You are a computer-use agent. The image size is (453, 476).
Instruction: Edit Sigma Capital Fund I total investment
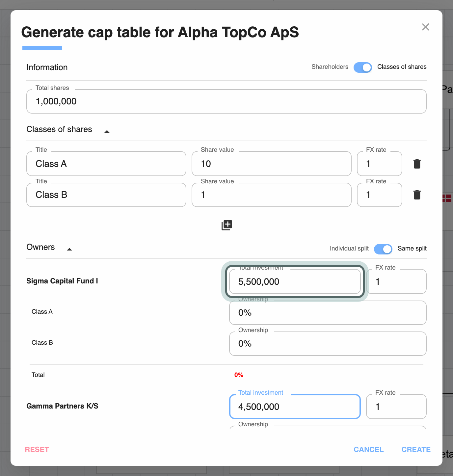pyautogui.click(x=295, y=281)
